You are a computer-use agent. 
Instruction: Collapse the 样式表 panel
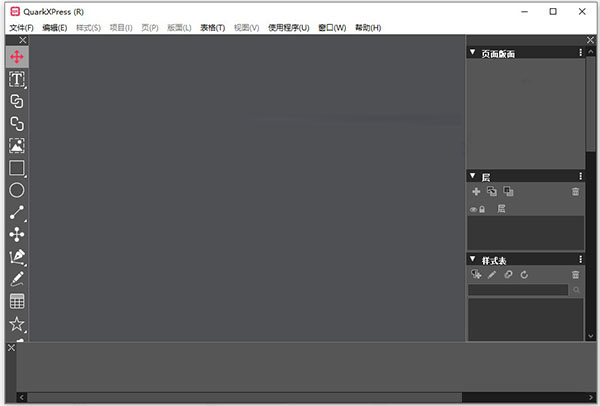[473, 259]
